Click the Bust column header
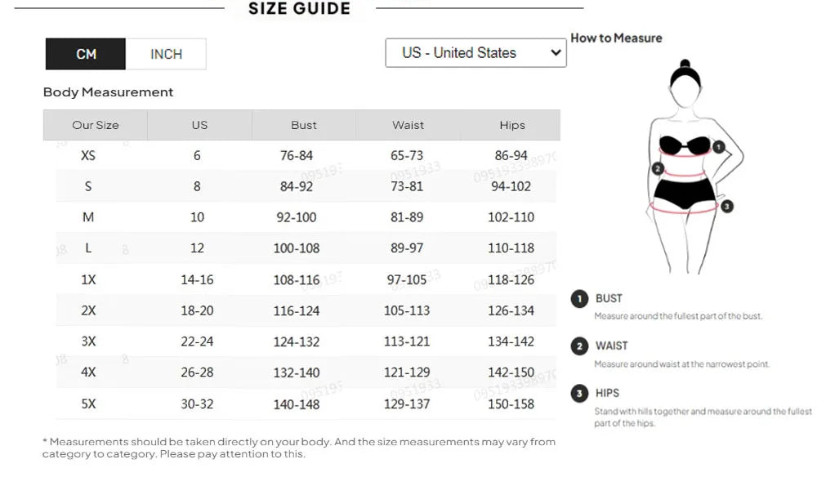 pyautogui.click(x=304, y=125)
